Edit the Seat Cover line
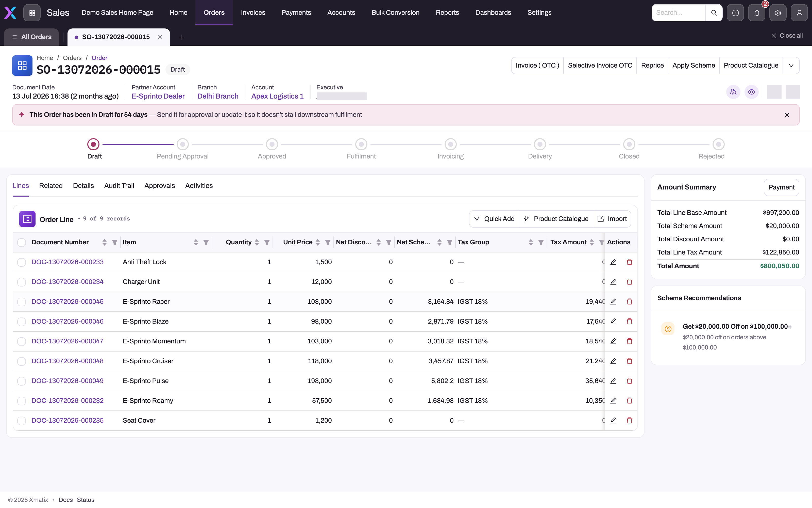812x508 pixels. click(613, 420)
